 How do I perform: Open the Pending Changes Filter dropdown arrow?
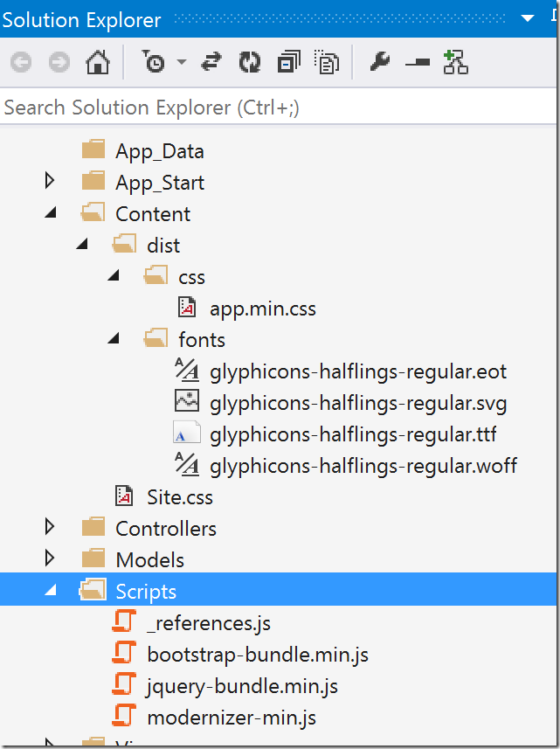point(182,62)
